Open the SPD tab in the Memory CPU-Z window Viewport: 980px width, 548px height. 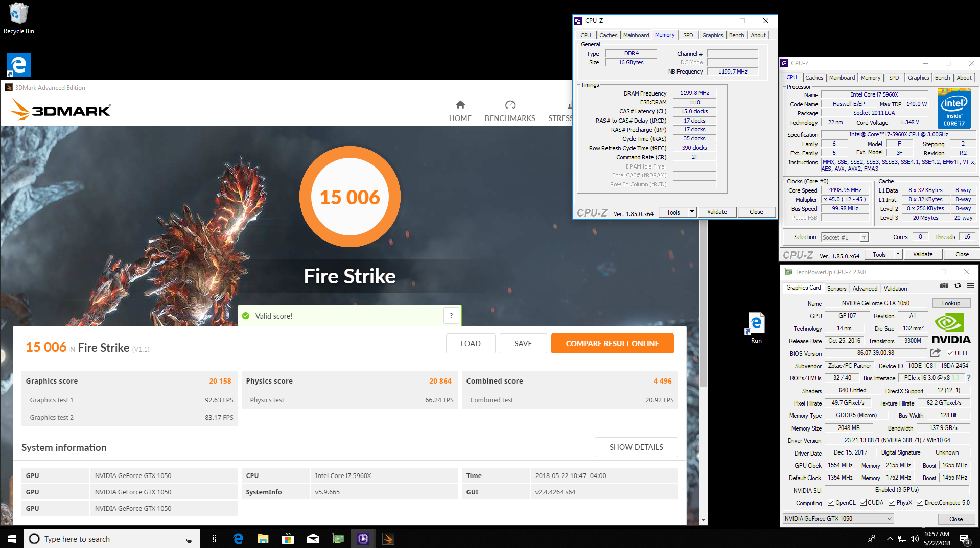pos(688,35)
